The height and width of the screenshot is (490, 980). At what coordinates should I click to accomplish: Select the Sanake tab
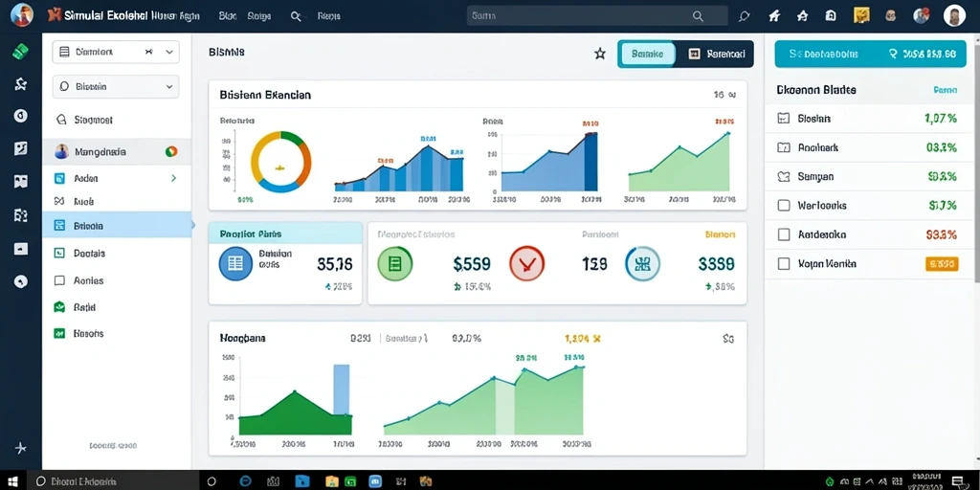[x=647, y=55]
